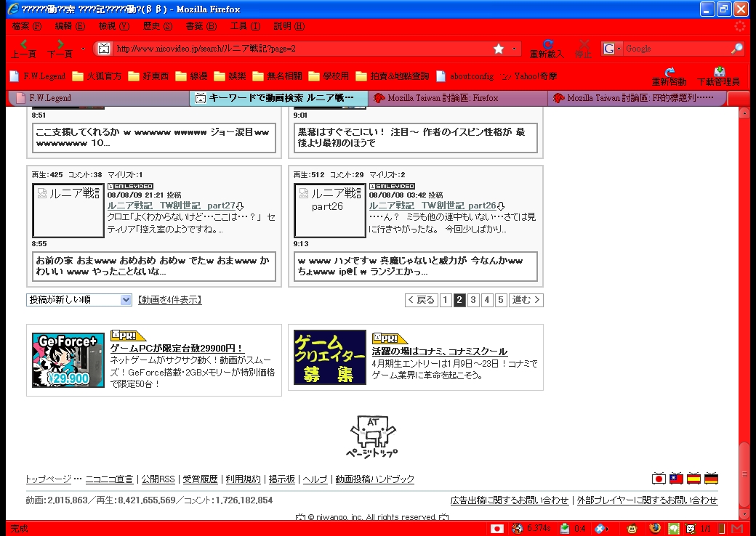The height and width of the screenshot is (536, 756).
Task: Open the download manager (下載管理員) icon
Action: pyautogui.click(x=719, y=74)
